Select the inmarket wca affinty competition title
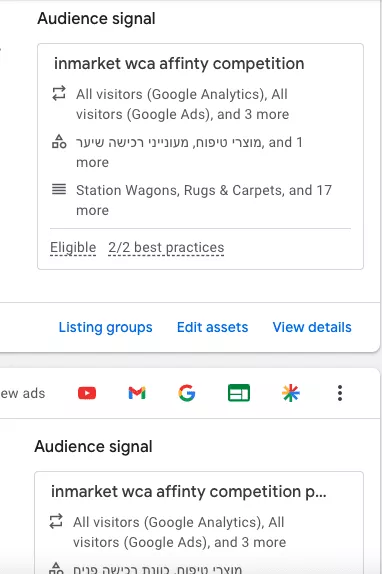382x574 pixels. coord(179,64)
